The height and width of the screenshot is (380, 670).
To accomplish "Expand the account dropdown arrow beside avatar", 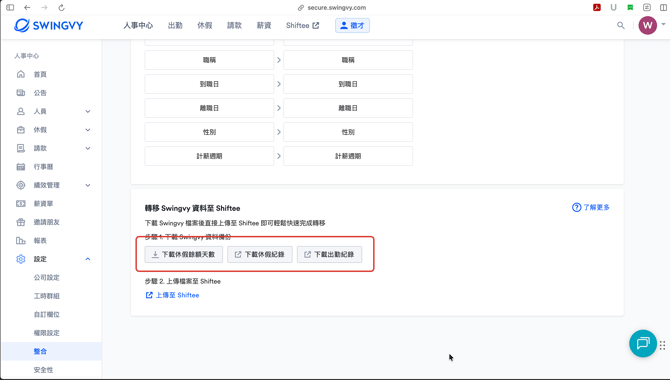I will 664,24.
